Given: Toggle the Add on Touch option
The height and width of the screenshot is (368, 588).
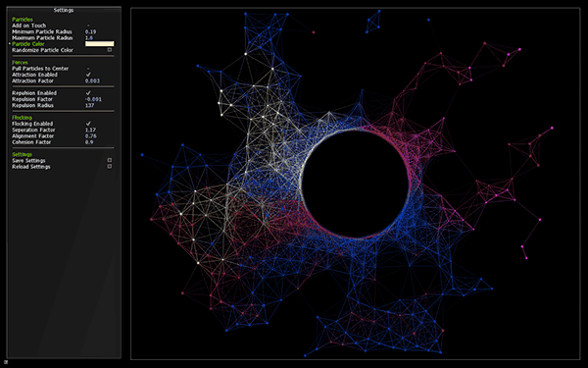Looking at the screenshot, I should (88, 26).
